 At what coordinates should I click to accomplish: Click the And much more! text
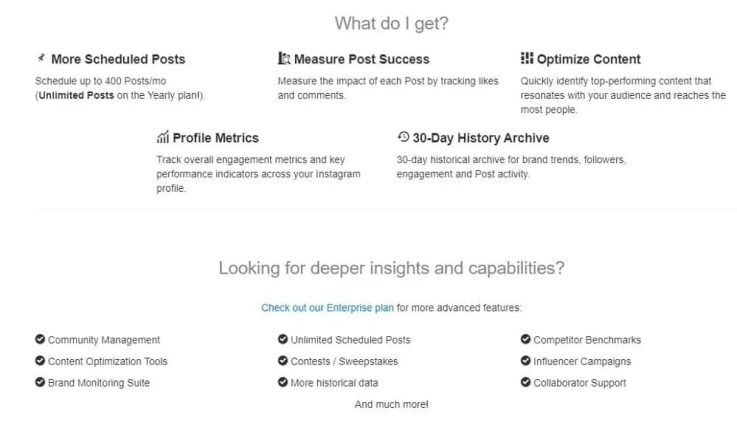click(x=392, y=404)
